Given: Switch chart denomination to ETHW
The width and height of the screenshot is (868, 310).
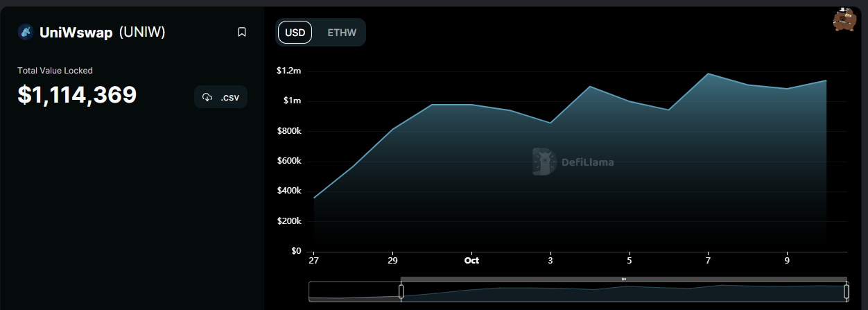Looking at the screenshot, I should (340, 33).
